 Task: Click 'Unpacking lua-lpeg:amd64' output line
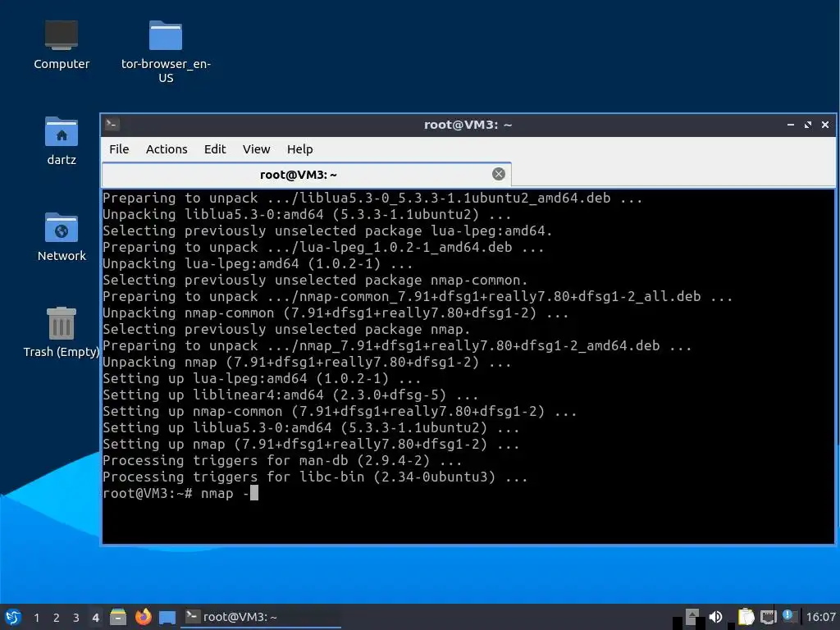(258, 263)
